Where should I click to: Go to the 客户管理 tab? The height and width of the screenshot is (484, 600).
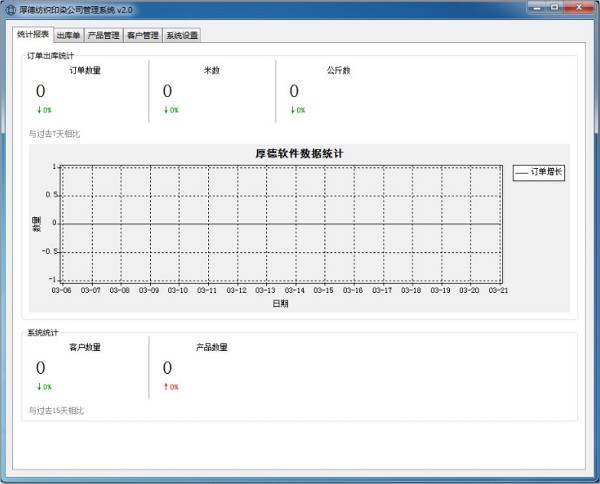142,35
